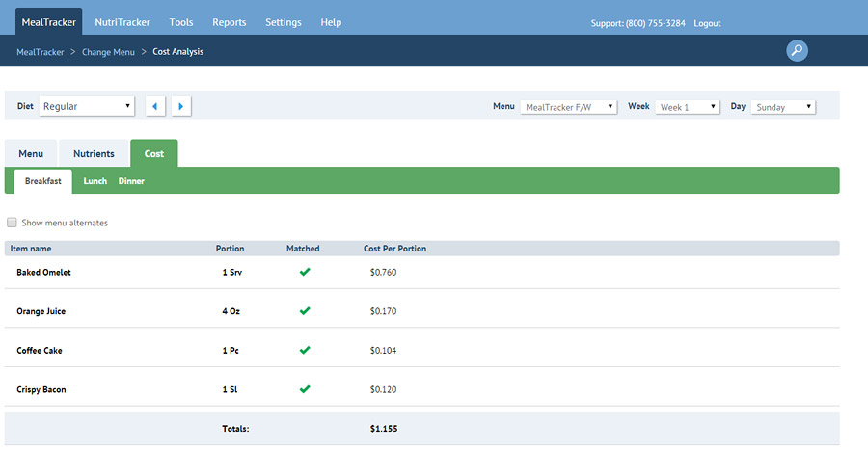Click the Logout link
The image size is (868, 476).
707,23
